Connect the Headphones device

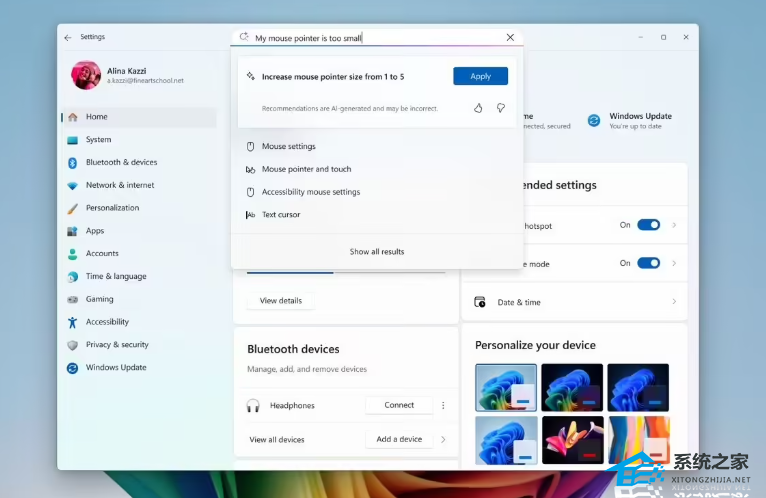tap(399, 405)
